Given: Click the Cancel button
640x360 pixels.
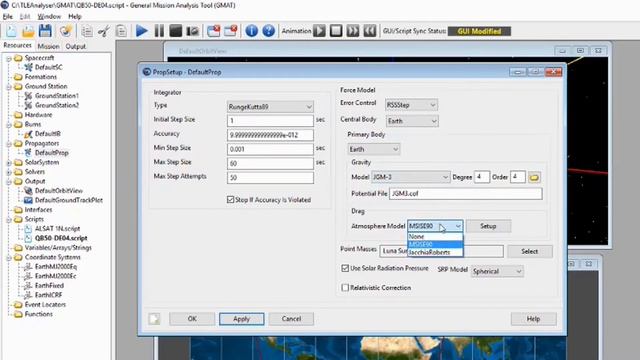Looking at the screenshot, I should click(291, 319).
